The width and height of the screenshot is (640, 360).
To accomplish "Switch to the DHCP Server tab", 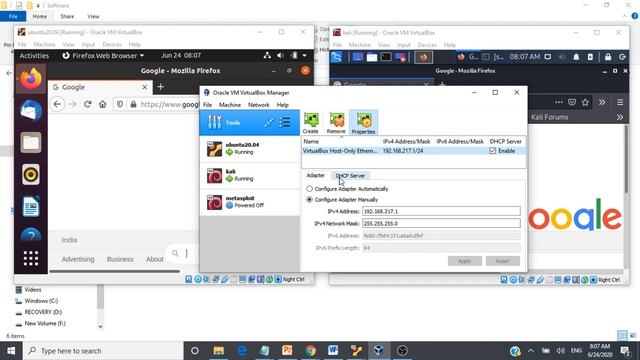I will coord(350,176).
